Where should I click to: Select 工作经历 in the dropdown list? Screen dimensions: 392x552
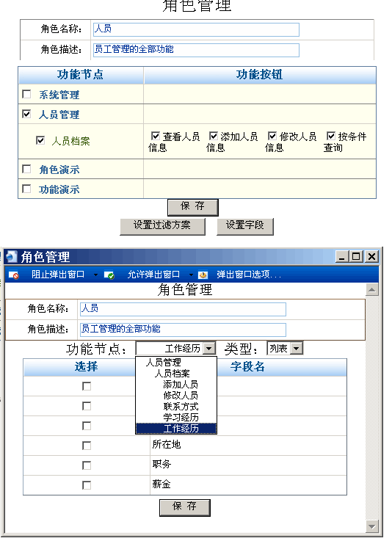tap(176, 428)
